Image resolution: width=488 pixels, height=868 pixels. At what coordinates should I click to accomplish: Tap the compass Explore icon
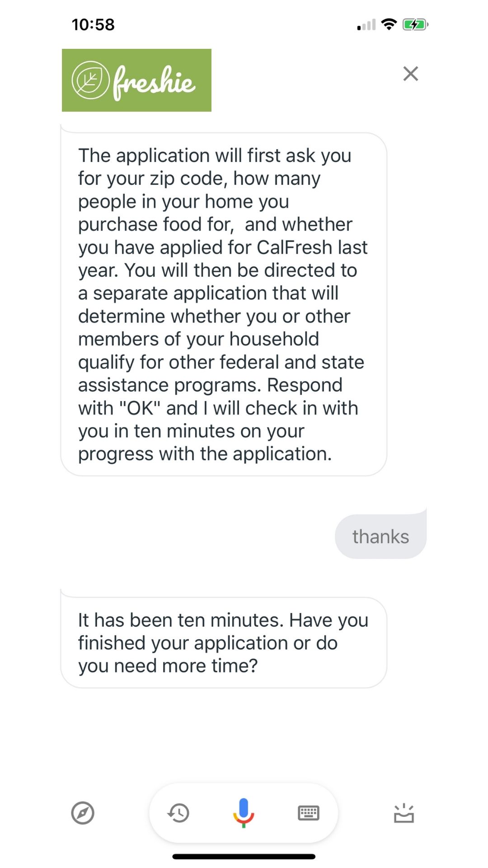click(83, 813)
